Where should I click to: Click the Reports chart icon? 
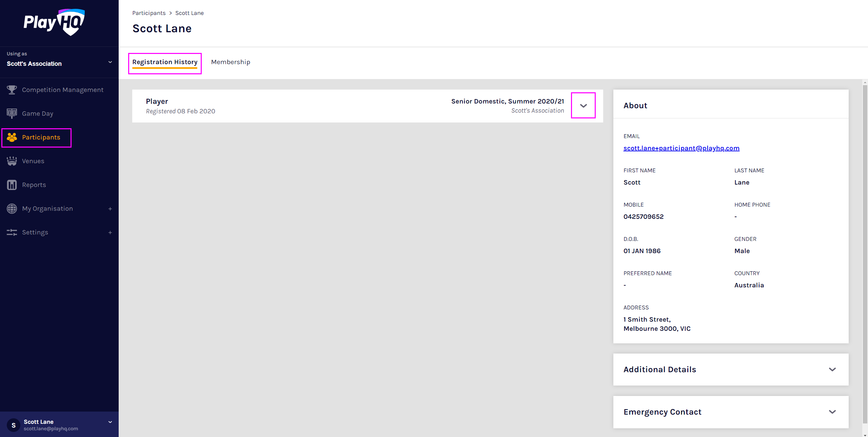(x=12, y=185)
